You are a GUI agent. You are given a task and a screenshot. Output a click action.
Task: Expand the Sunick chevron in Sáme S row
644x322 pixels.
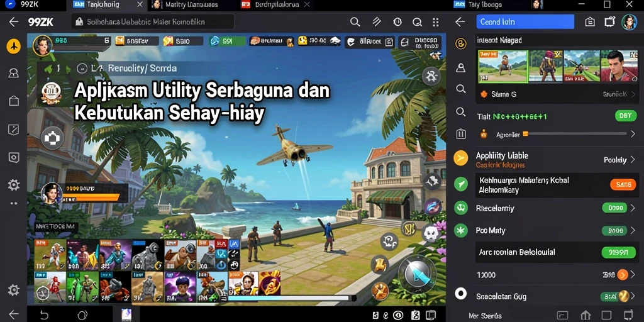(633, 94)
